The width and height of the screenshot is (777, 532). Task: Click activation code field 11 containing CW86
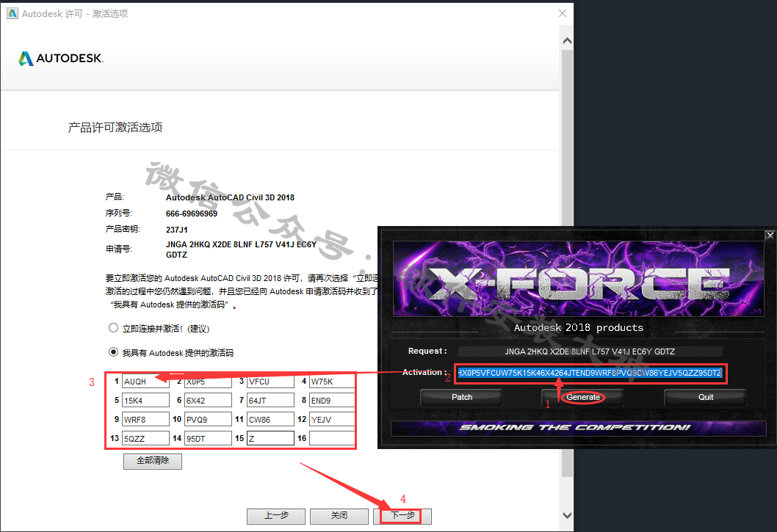click(x=270, y=419)
